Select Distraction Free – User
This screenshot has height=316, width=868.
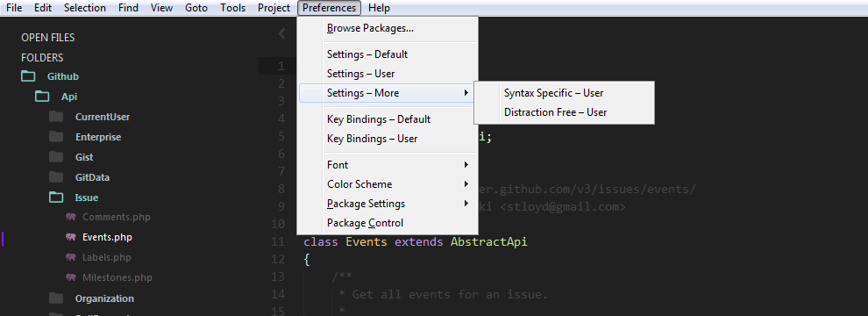click(x=564, y=112)
